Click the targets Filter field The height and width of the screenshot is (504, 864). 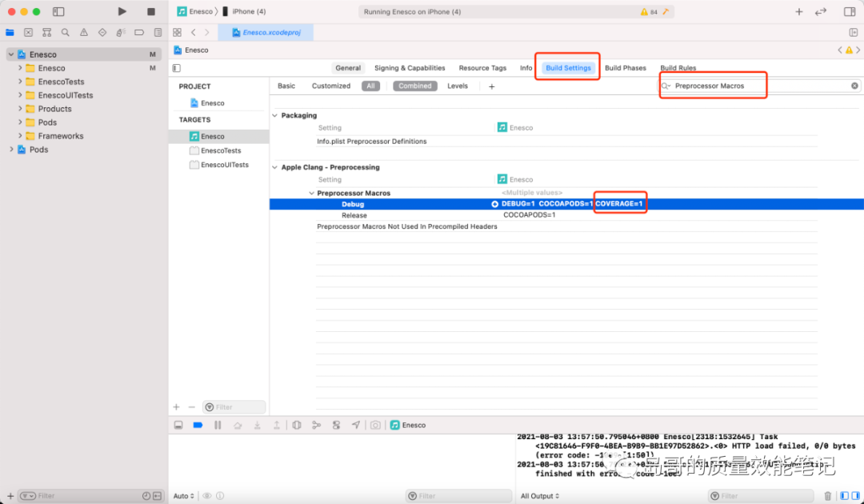click(234, 407)
